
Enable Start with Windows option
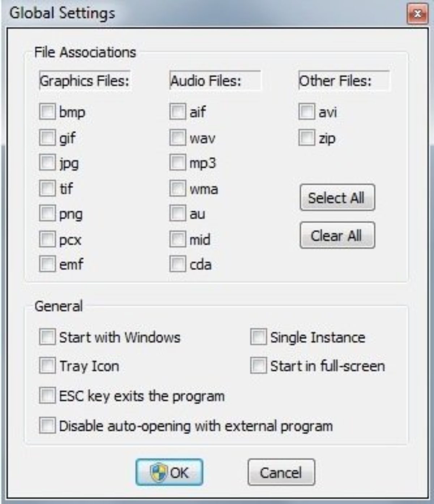click(47, 337)
